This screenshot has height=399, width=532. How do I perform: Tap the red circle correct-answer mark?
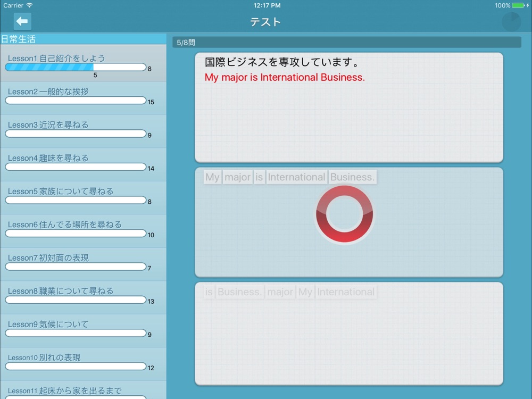click(x=344, y=214)
